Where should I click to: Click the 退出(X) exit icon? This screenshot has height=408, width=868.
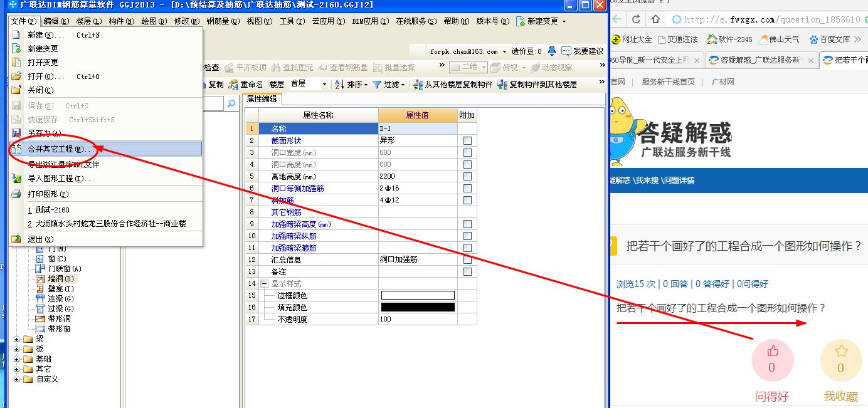tap(17, 239)
